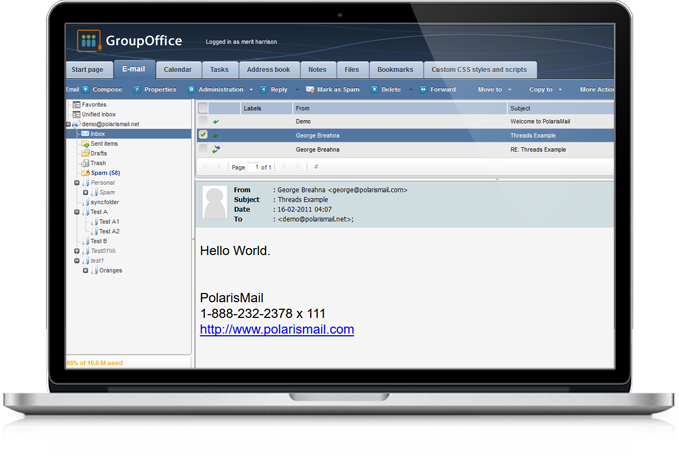
Task: Click the Delete toolbar icon
Action: pos(375,89)
